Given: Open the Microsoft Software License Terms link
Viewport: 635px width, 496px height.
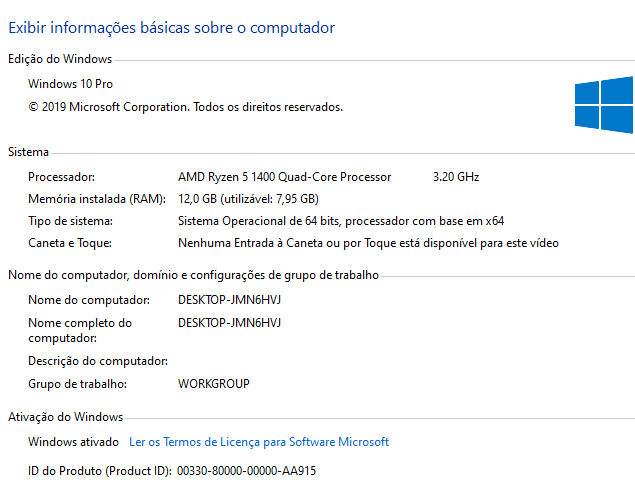Looking at the screenshot, I should coord(259,442).
